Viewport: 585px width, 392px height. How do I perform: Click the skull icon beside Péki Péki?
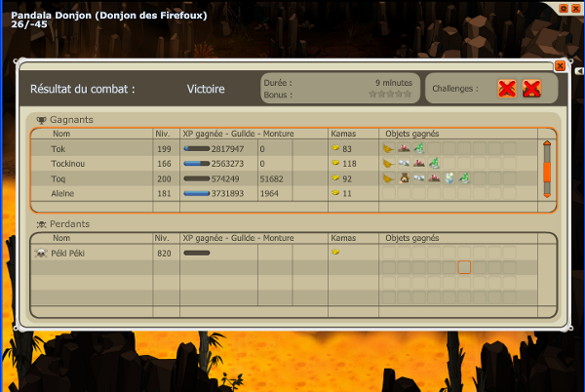[x=41, y=254]
